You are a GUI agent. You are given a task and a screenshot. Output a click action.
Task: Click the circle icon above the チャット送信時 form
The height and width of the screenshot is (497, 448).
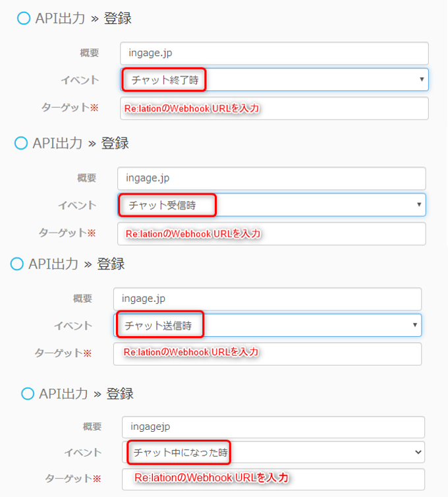16,264
